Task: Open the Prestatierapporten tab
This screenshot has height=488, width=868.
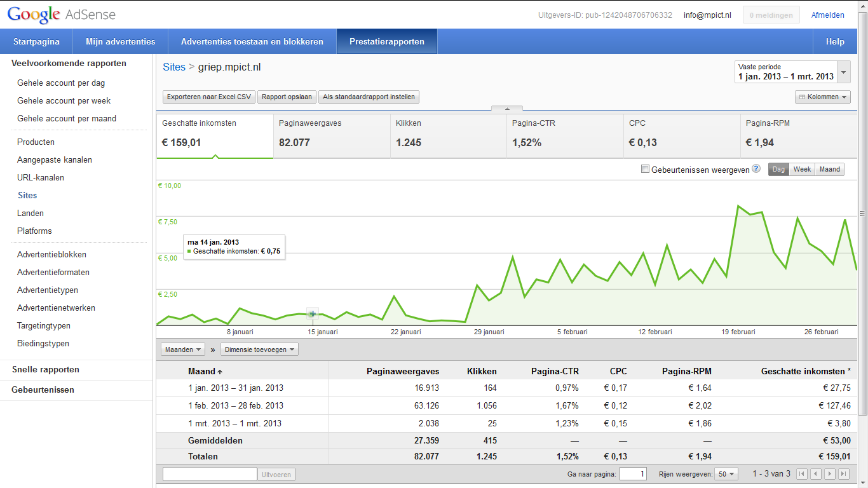Action: tap(387, 41)
